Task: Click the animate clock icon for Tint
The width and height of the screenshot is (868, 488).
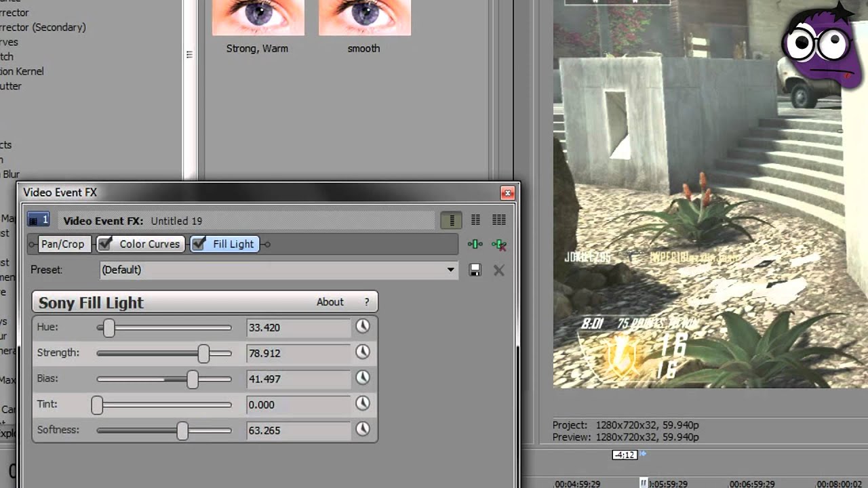Action: [363, 404]
